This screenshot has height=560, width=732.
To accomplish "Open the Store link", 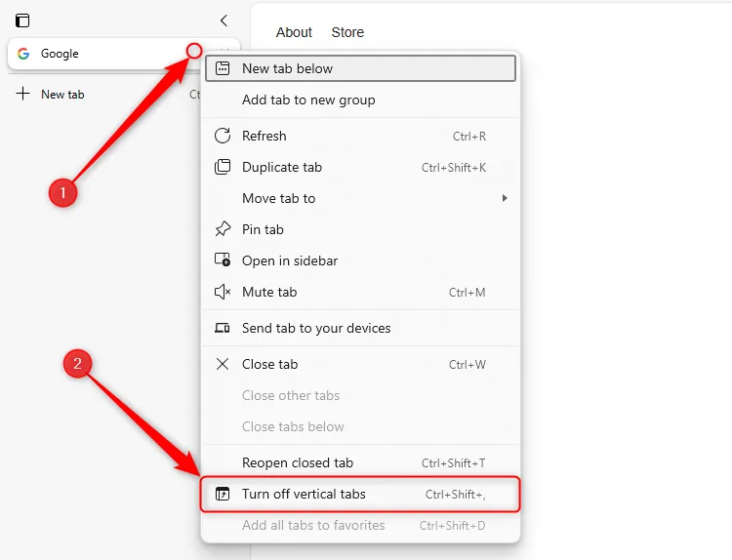I will pyautogui.click(x=347, y=32).
